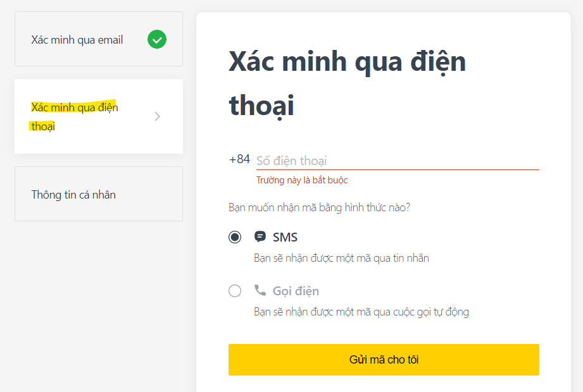This screenshot has width=583, height=392.
Task: Click the chevron arrow on the phone verification step
Action: pos(158,116)
